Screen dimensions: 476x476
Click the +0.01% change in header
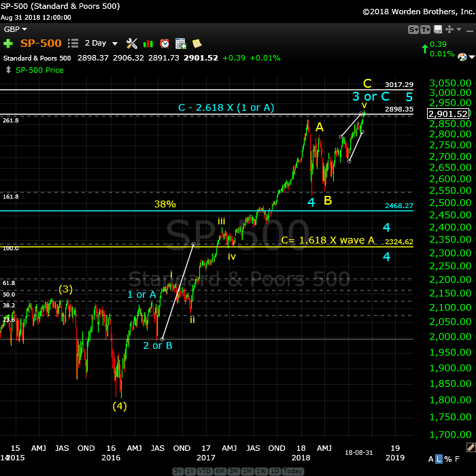[265, 58]
